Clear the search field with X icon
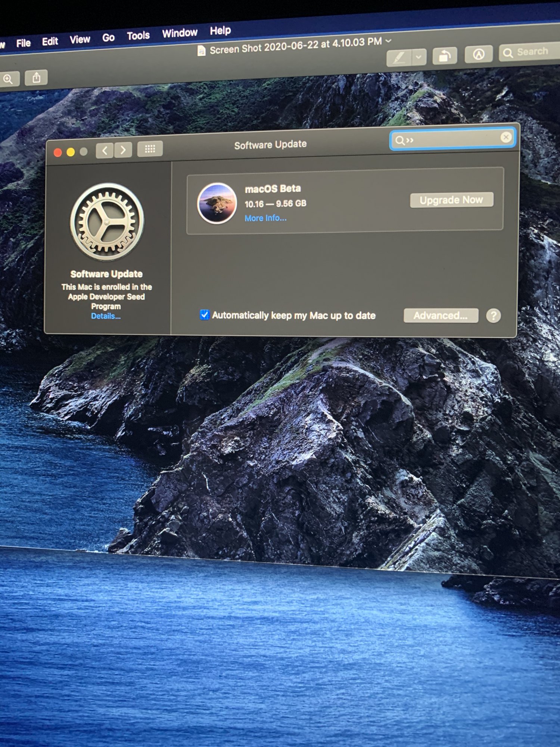560x747 pixels. [506, 137]
